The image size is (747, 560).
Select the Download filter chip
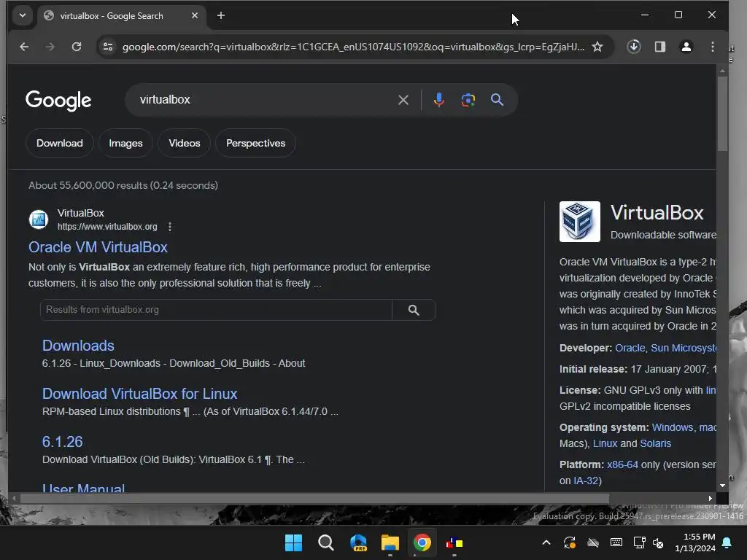point(60,143)
